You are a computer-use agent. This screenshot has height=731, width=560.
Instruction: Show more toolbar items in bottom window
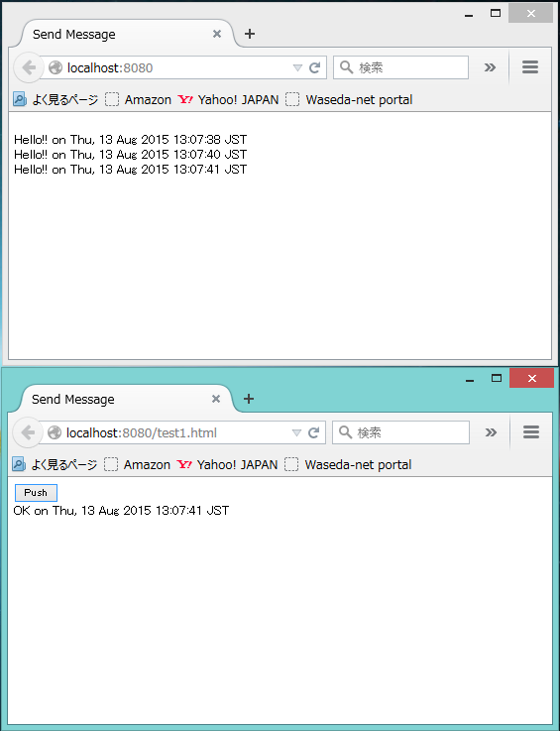[491, 433]
